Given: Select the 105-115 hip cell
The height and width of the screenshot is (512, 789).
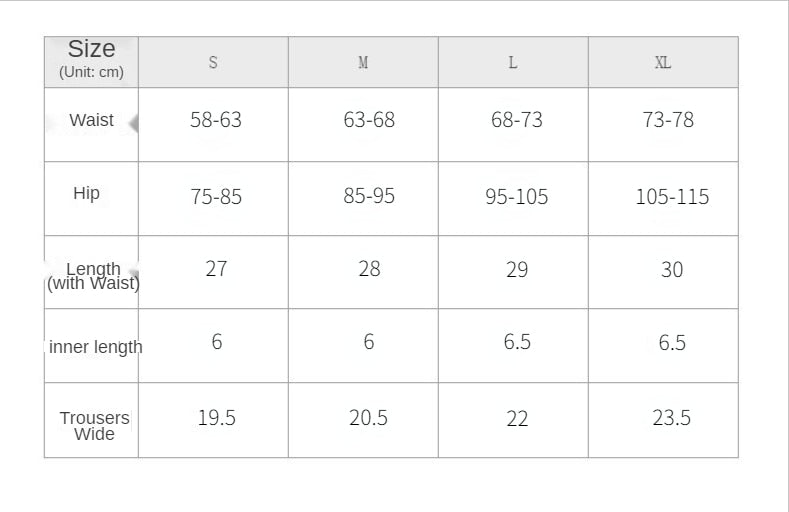Looking at the screenshot, I should pyautogui.click(x=672, y=197).
